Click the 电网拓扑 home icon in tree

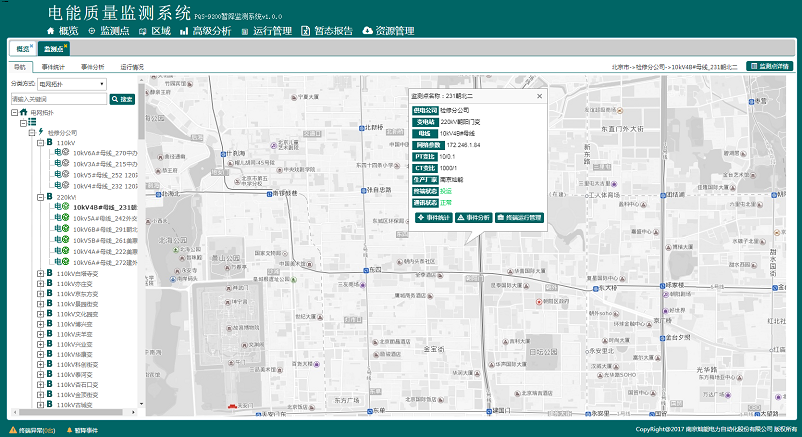tap(22, 113)
